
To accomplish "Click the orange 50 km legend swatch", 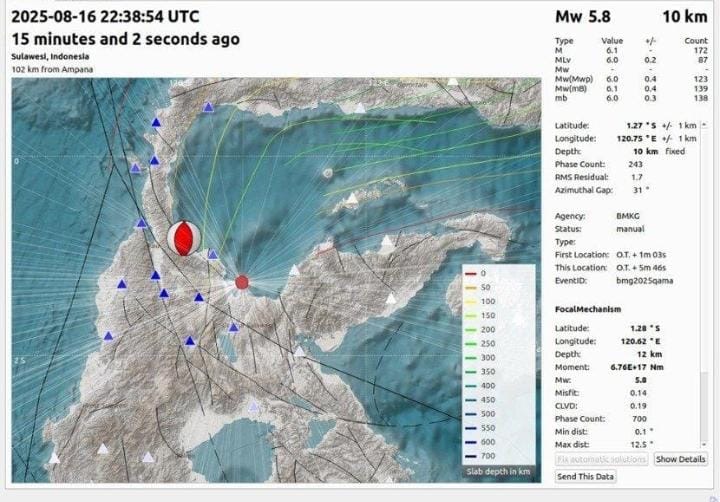I will (x=470, y=287).
